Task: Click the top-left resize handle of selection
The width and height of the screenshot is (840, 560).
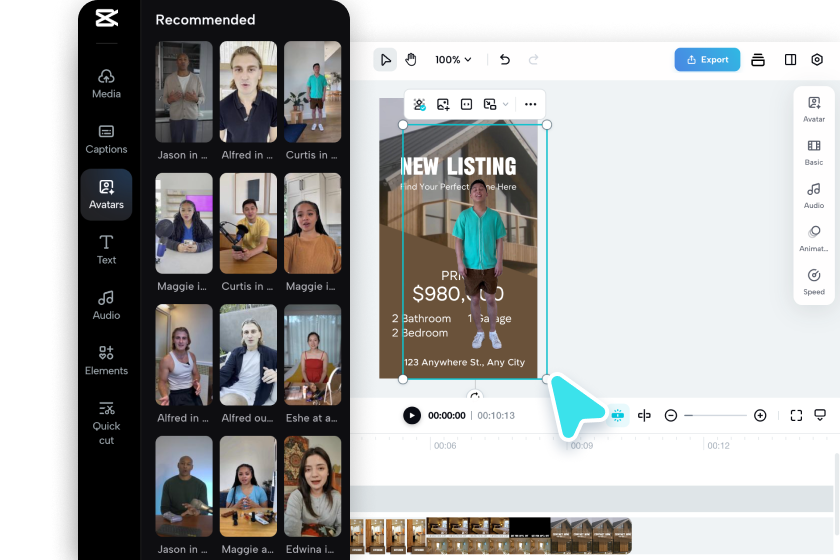Action: click(x=403, y=125)
